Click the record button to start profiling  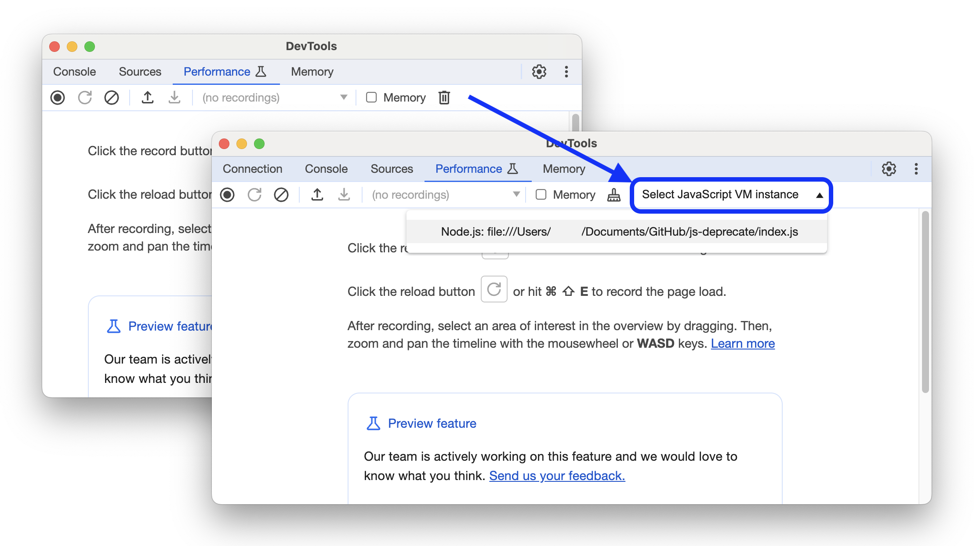click(228, 194)
